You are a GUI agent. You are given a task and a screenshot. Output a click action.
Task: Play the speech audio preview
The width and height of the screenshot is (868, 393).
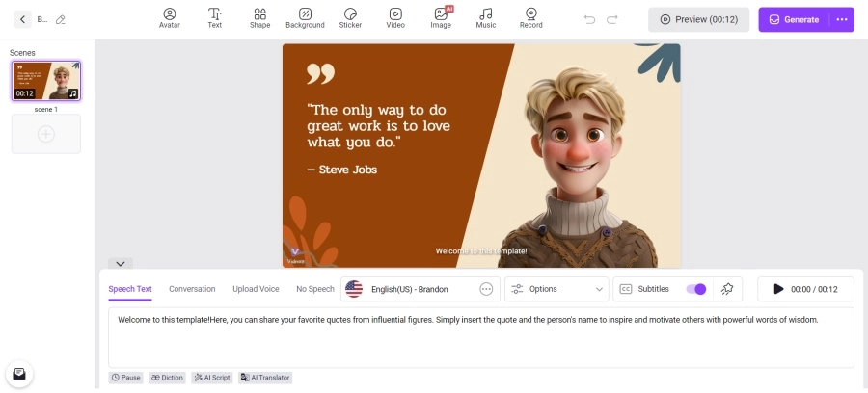(778, 289)
